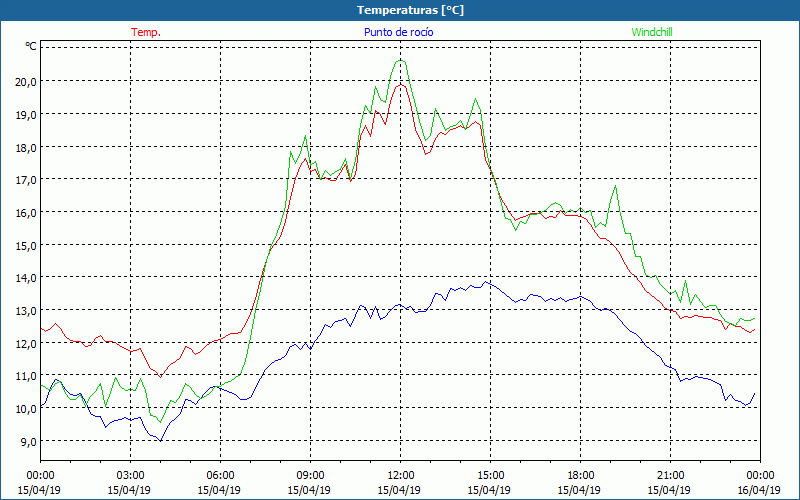This screenshot has width=800, height=500.
Task: Select the red "Temp." legend label
Action: click(x=146, y=32)
